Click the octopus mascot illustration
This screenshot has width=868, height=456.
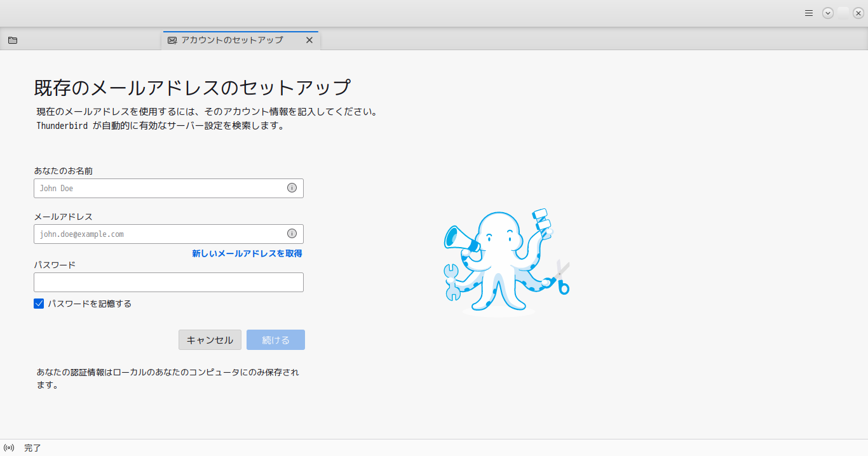[506, 261]
